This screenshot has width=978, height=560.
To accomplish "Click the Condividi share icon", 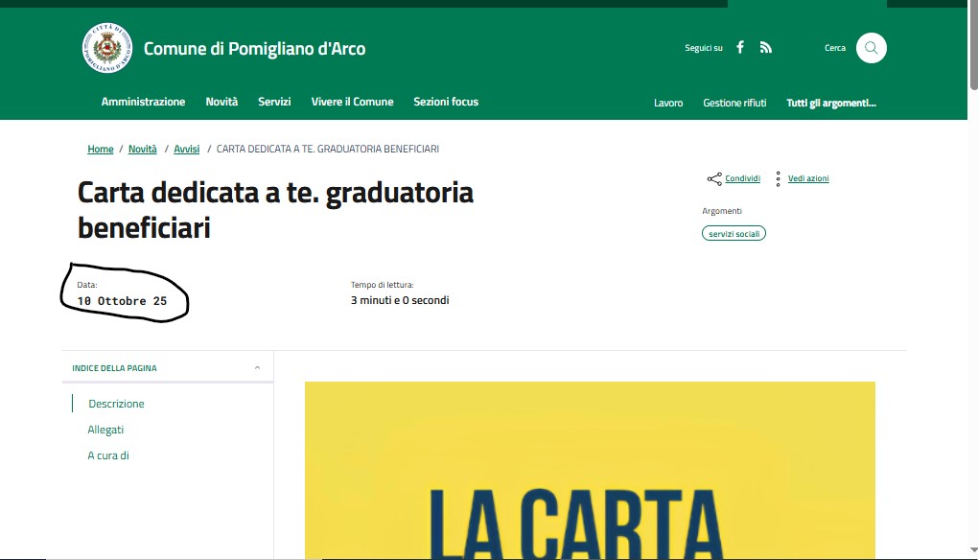I will 714,179.
